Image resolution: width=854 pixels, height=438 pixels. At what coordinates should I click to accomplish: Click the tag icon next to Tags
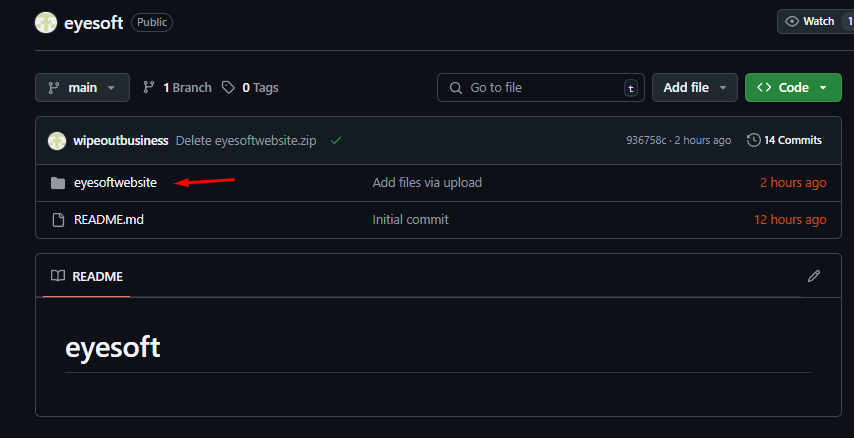coord(228,87)
